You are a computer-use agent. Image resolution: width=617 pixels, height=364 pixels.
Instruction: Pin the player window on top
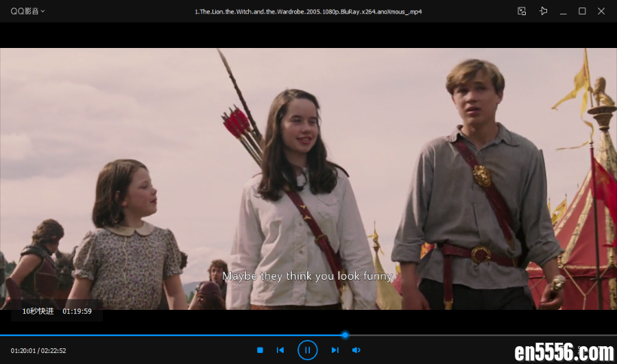pos(544,11)
